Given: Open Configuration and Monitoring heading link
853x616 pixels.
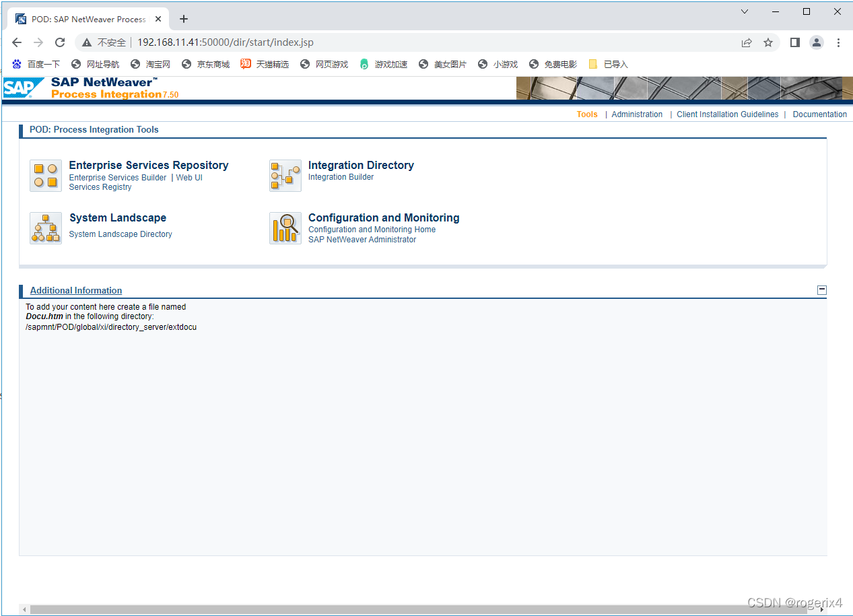Looking at the screenshot, I should click(x=384, y=217).
